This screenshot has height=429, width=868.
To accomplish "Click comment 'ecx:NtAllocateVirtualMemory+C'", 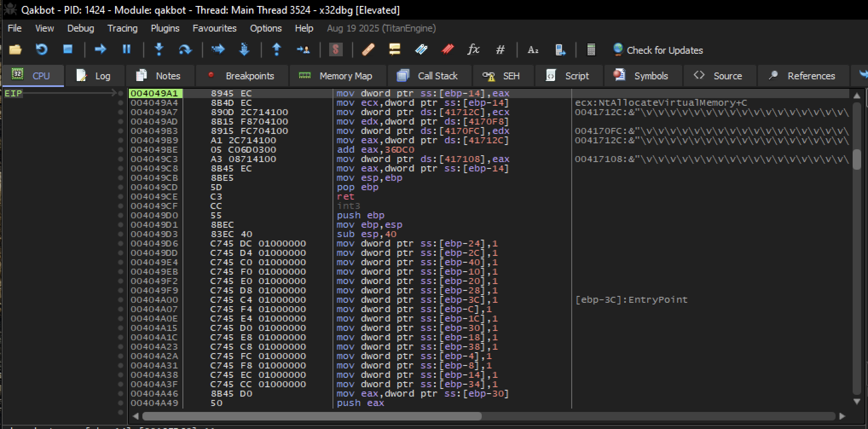I will [660, 103].
